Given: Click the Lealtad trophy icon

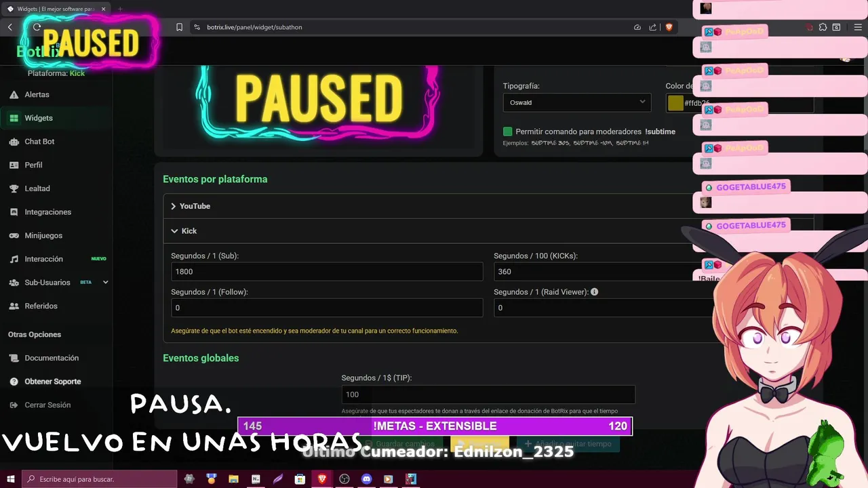Looking at the screenshot, I should click(x=14, y=188).
